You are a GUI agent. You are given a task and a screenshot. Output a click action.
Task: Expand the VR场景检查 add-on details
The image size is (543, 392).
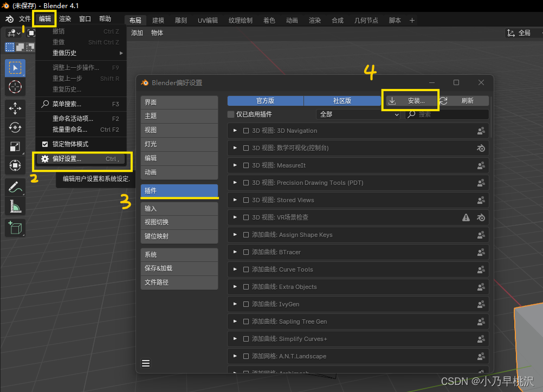pyautogui.click(x=235, y=217)
